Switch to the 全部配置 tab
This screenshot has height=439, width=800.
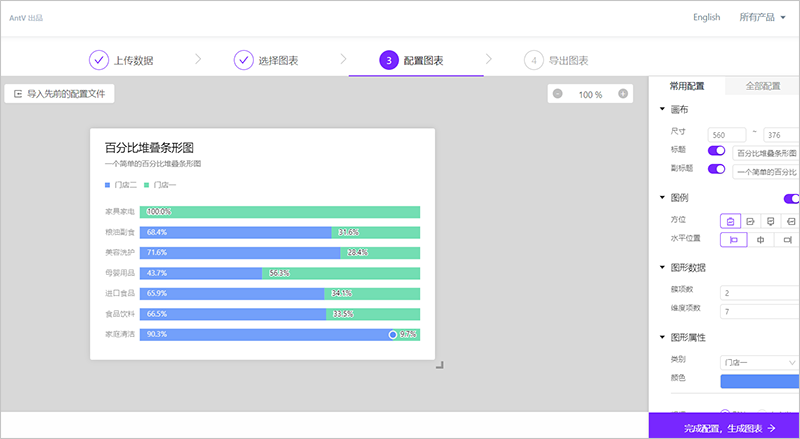[763, 86]
